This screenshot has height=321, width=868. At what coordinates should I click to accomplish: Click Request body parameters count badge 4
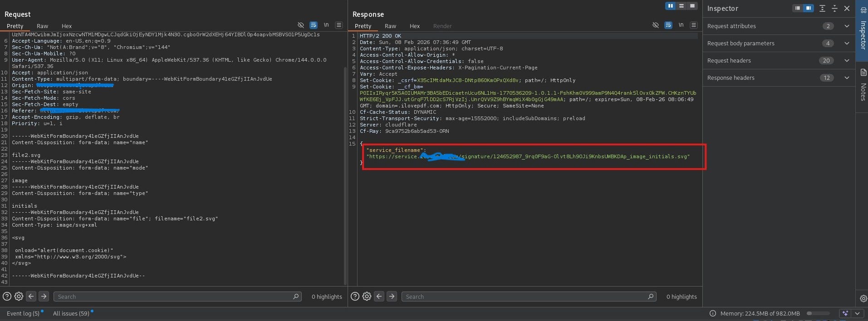828,43
